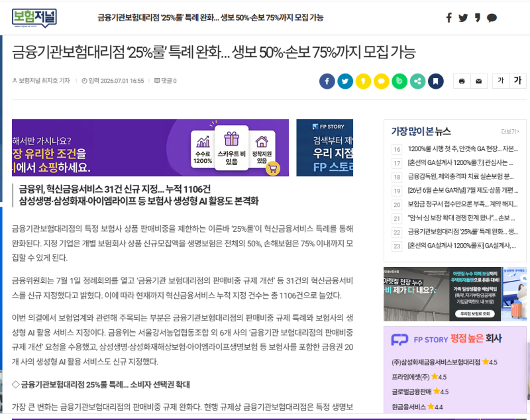Click 스카우트 비 있음 gift card

pyautogui.click(x=231, y=148)
